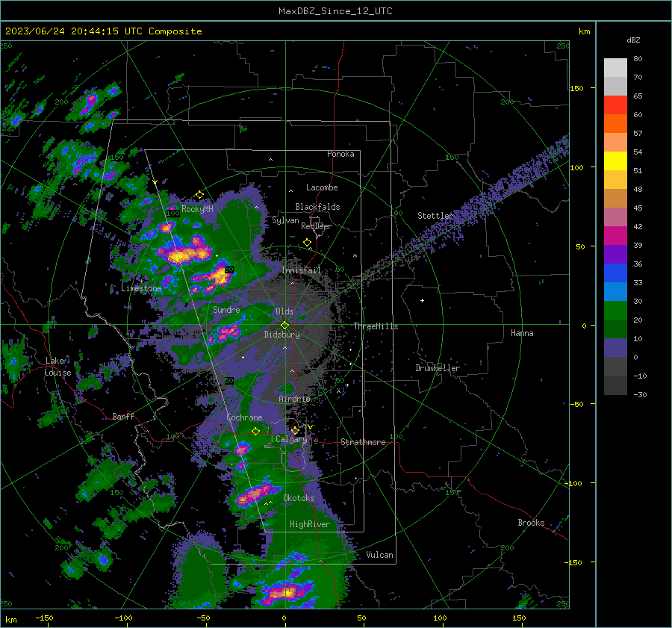Click the Blackfalds label
The width and height of the screenshot is (672, 628).
[x=317, y=207]
